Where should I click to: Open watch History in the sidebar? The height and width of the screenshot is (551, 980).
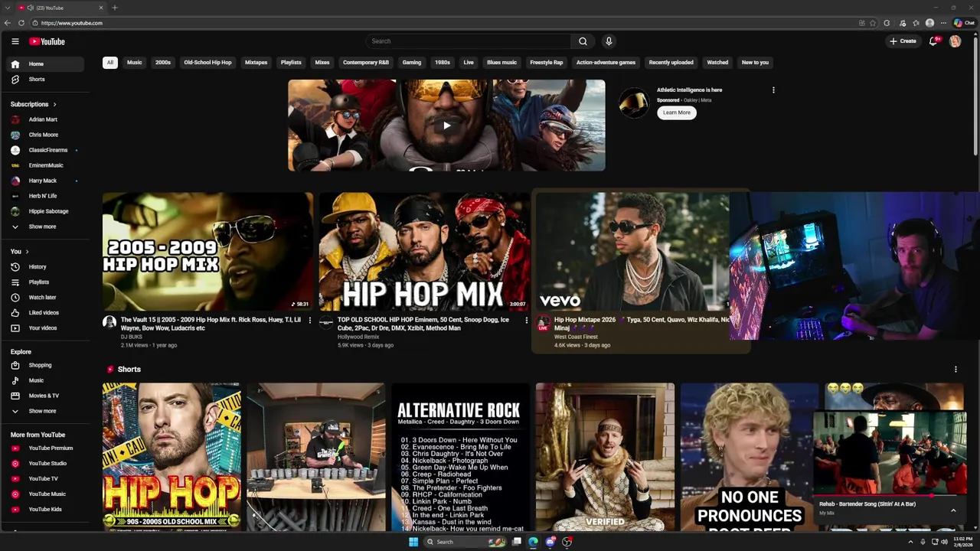pos(45,267)
